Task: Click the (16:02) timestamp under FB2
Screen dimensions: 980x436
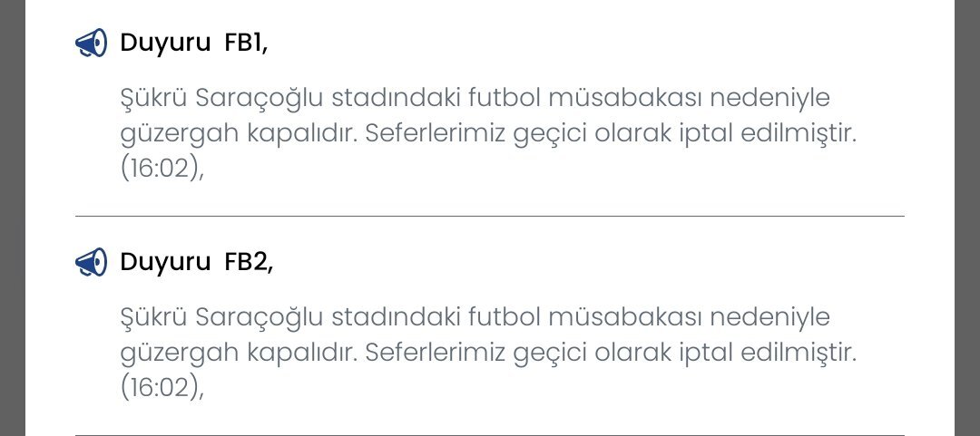Action: pyautogui.click(x=159, y=388)
